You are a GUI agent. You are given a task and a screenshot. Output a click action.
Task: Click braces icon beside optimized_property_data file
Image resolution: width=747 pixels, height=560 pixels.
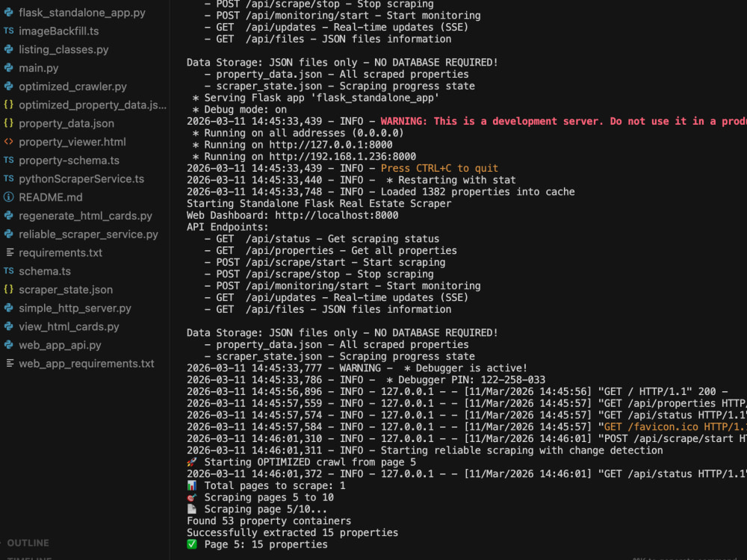pyautogui.click(x=8, y=105)
